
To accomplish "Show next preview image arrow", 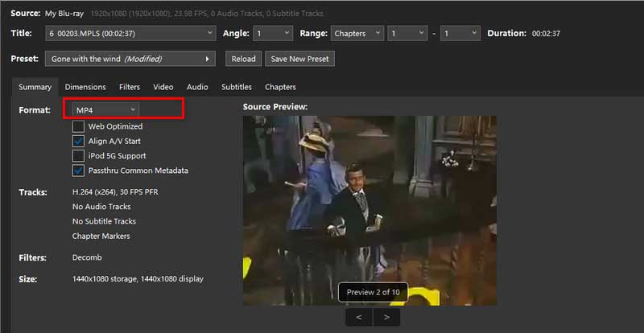I will click(386, 317).
